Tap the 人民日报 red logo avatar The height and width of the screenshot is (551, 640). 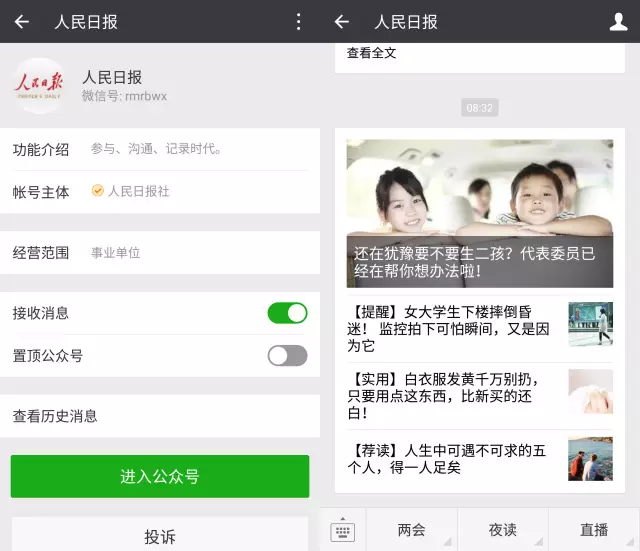click(x=39, y=86)
